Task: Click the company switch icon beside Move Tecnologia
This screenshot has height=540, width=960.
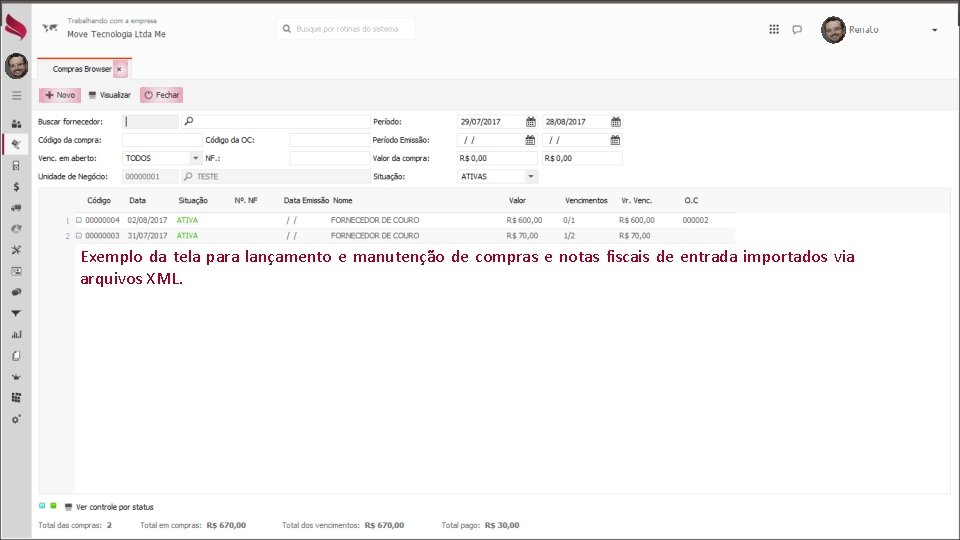Action: coord(50,28)
